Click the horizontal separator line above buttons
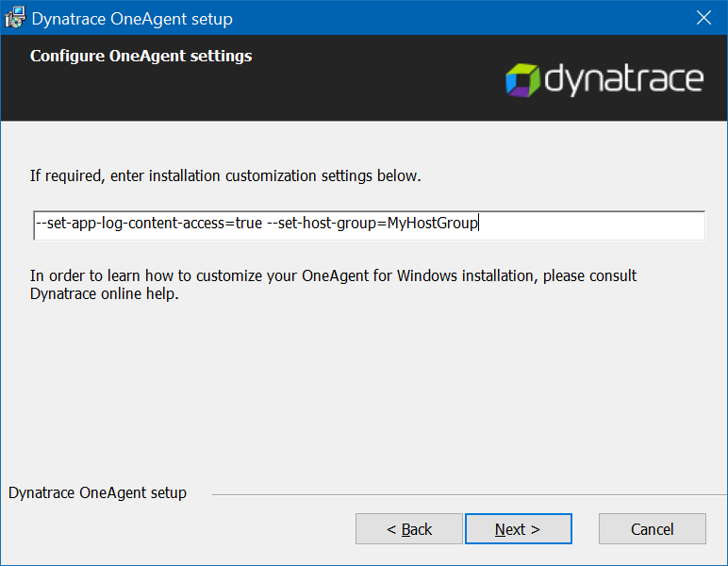 tap(470, 494)
